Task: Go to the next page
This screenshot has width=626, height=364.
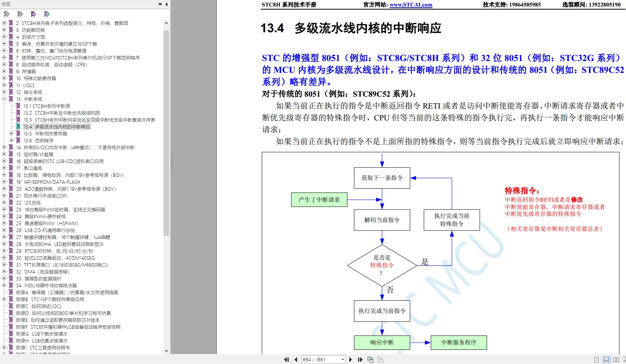Action: point(350,359)
